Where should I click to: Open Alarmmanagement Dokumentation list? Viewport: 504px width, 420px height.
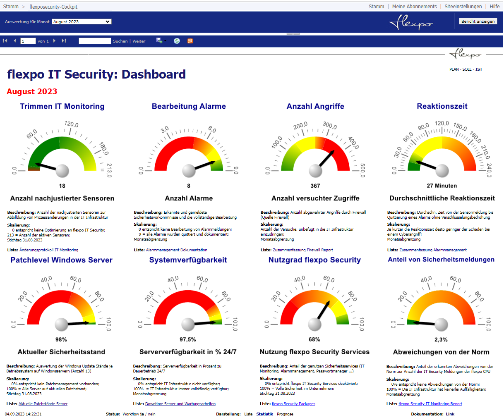pyautogui.click(x=177, y=250)
